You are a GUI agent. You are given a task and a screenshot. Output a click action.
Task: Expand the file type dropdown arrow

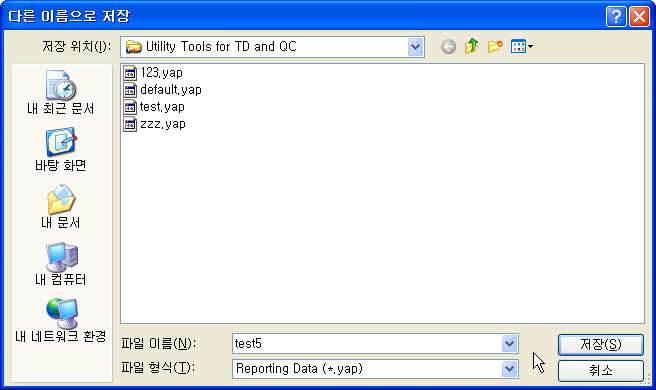[x=509, y=369]
